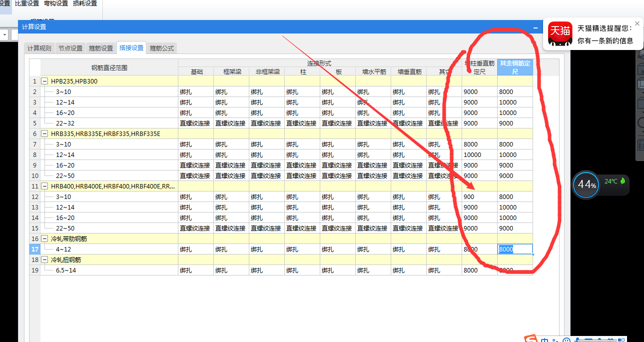
Task: Click the 44% memory accelerator ball
Action: click(587, 184)
